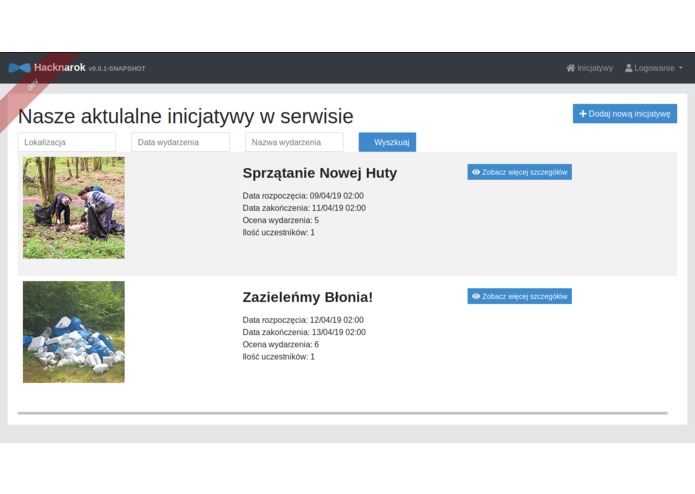
Task: Click Ilość uczestników under Zazieleńmy Błonia
Action: tap(278, 357)
